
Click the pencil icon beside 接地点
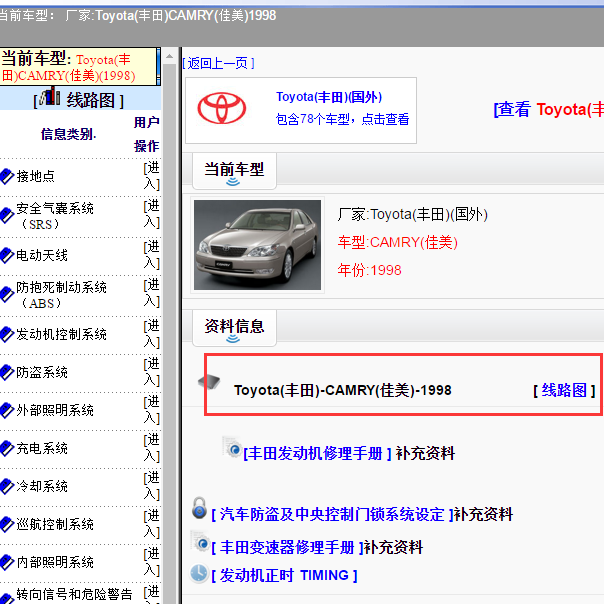[7, 176]
